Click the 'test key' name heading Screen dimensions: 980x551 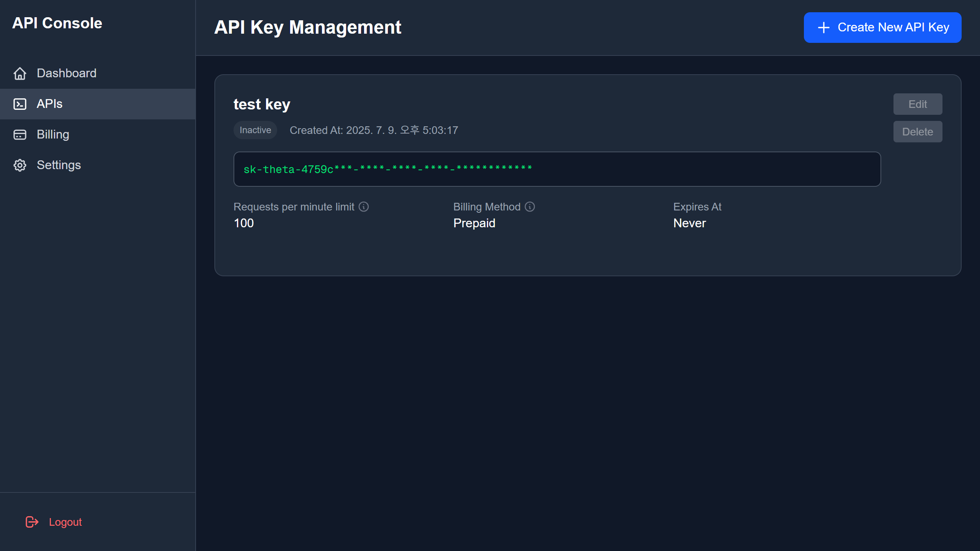pos(262,104)
